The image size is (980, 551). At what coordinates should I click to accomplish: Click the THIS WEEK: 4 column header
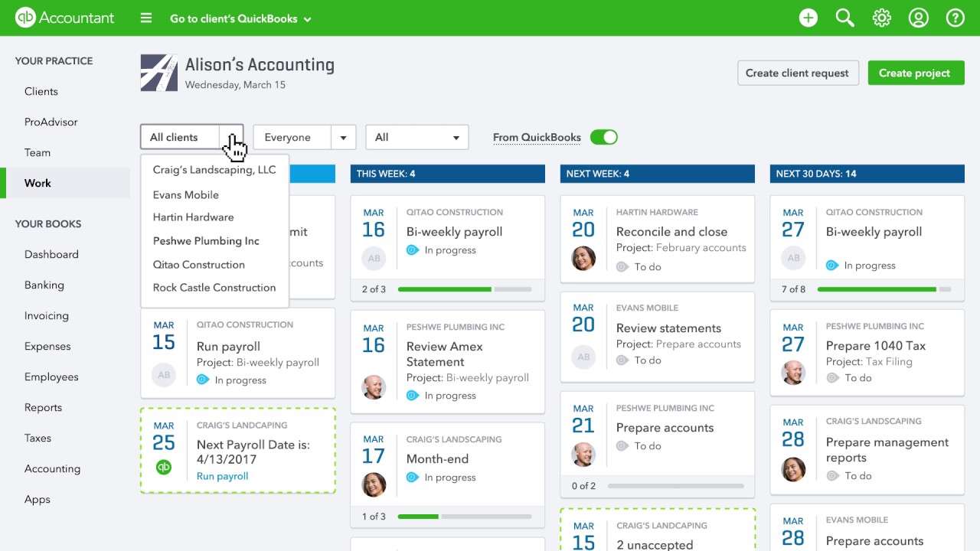pos(448,174)
